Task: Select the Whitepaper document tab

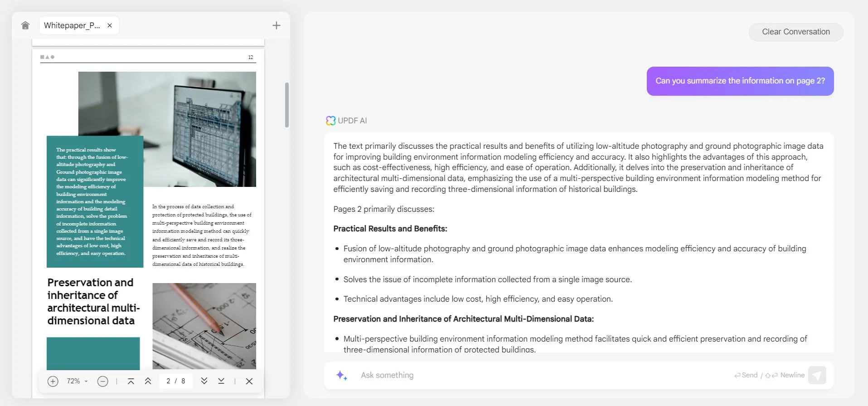Action: coord(72,25)
